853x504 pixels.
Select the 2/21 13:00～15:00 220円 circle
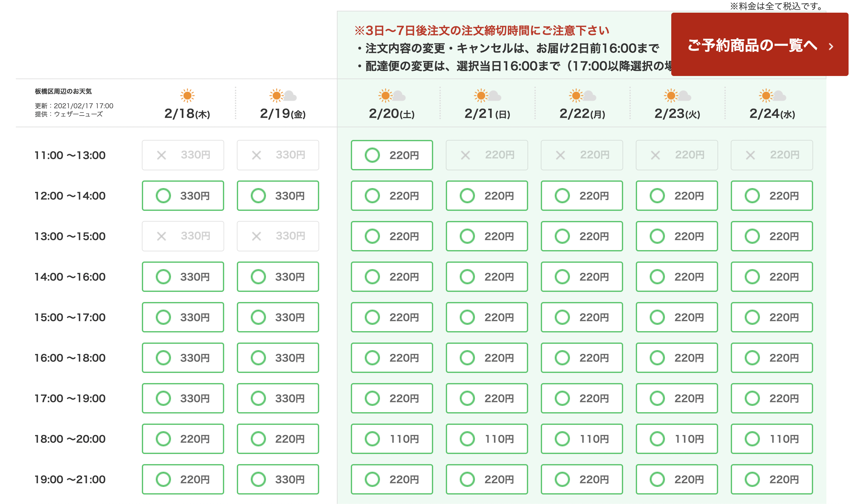(x=467, y=236)
